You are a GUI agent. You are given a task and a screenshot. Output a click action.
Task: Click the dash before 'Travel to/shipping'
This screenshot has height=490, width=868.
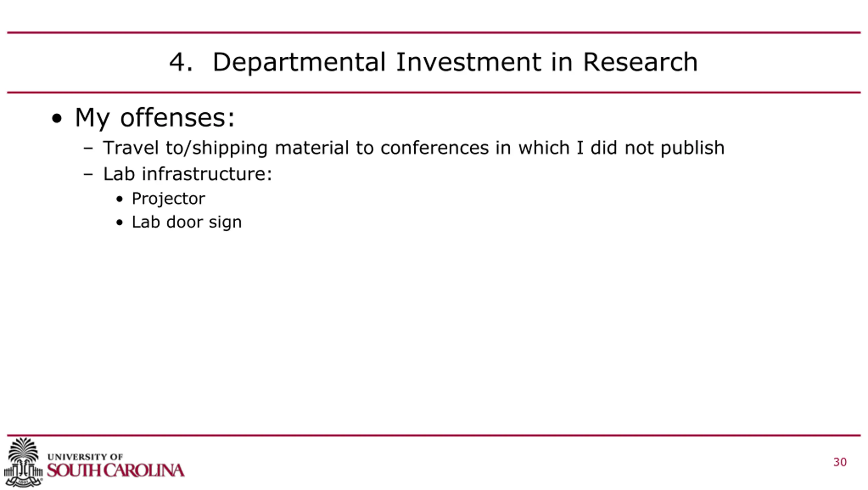(x=88, y=148)
